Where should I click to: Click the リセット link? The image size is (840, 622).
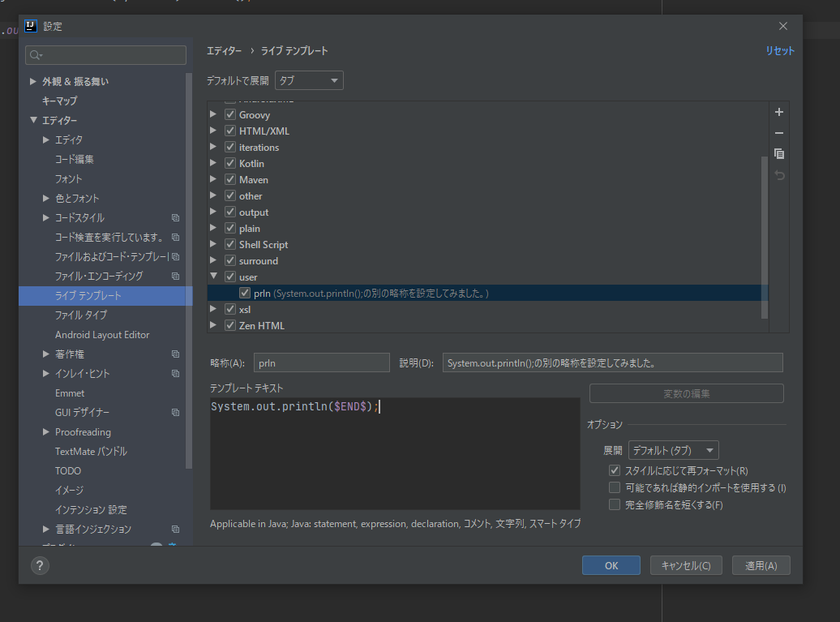pos(779,51)
